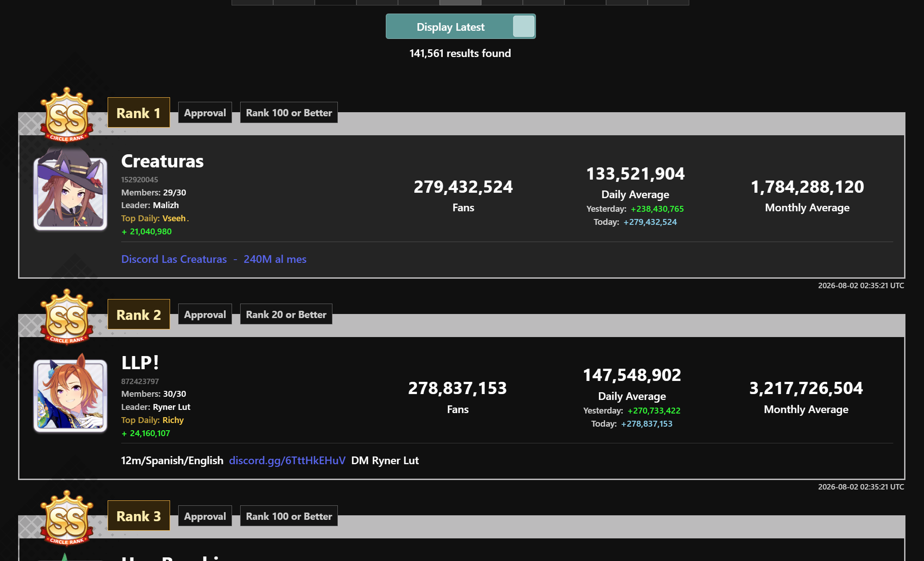Click the Approval tag on Rank 3
The height and width of the screenshot is (561, 924).
(205, 516)
